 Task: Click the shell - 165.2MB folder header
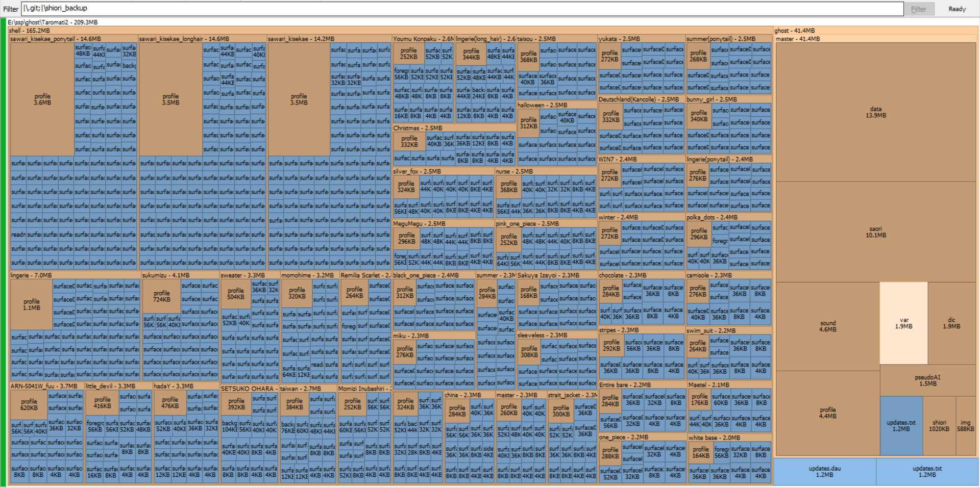pos(30,31)
